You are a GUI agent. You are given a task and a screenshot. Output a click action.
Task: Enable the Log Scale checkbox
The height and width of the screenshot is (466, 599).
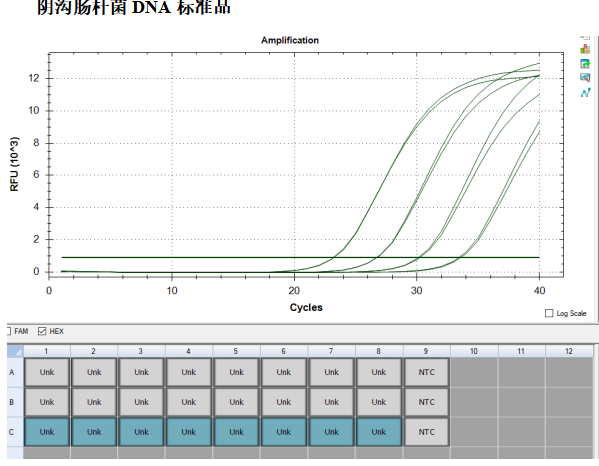[x=549, y=313]
